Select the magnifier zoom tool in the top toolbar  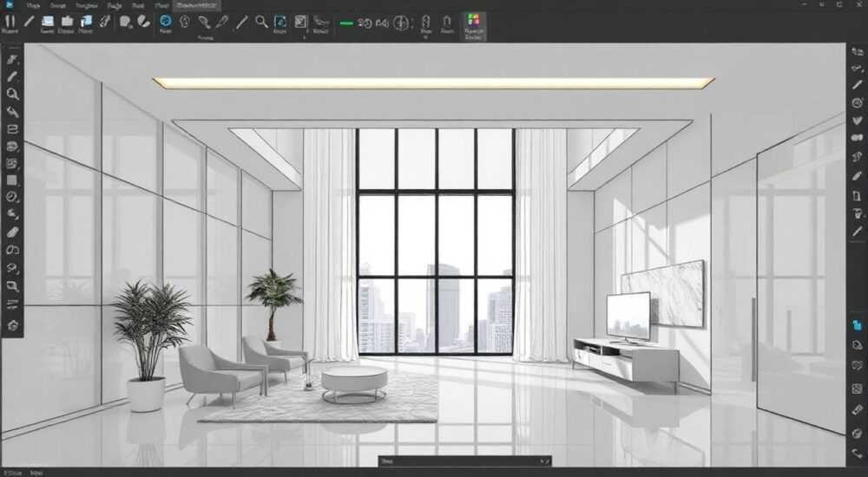(x=261, y=22)
